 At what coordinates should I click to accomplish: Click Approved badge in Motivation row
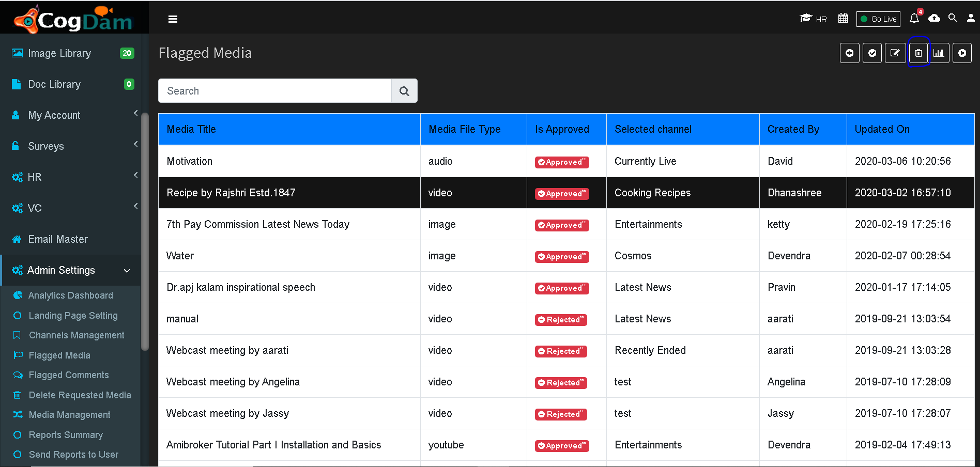click(562, 162)
